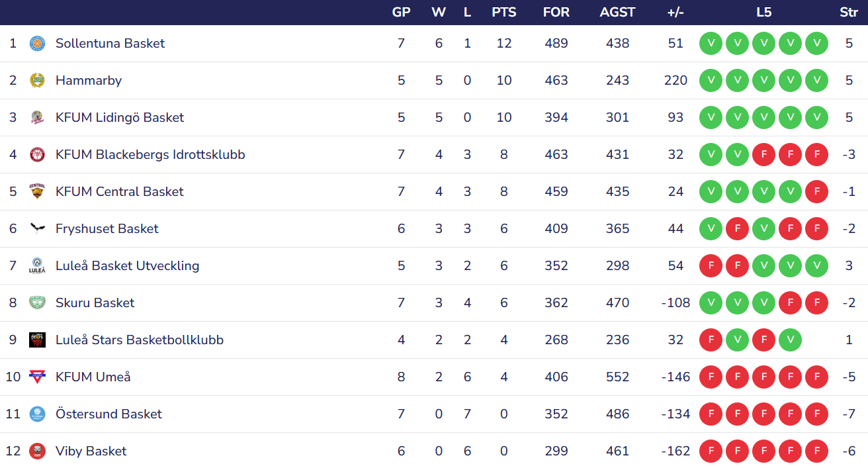Click the Östersund Basket blue logo
Image resolution: width=868 pixels, height=468 pixels.
click(x=37, y=414)
